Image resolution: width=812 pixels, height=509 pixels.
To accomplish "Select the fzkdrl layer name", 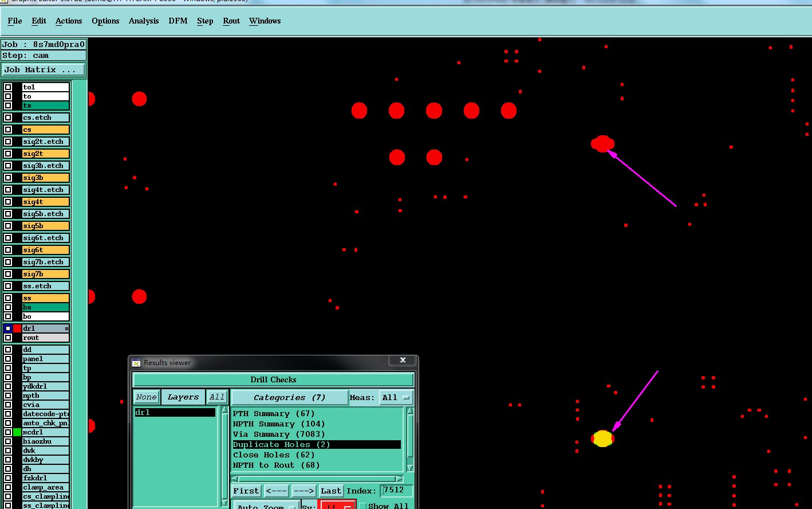I will pos(46,478).
